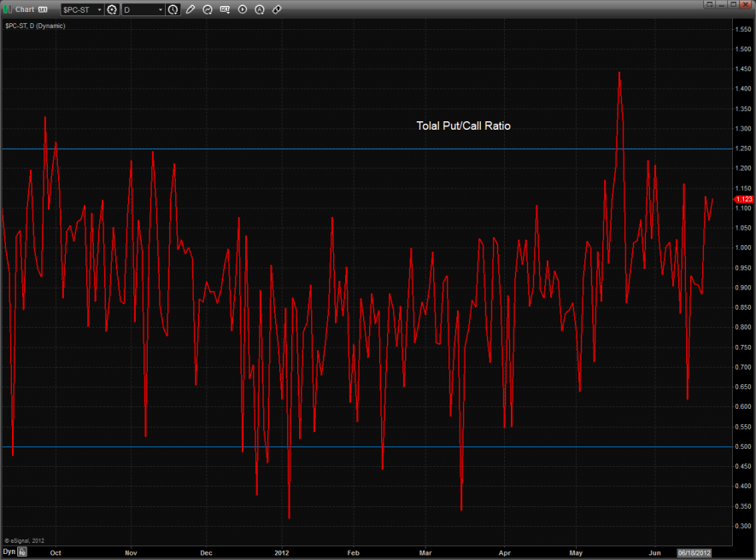Click the circular play replay icon
The height and width of the screenshot is (560, 756).
tap(243, 9)
